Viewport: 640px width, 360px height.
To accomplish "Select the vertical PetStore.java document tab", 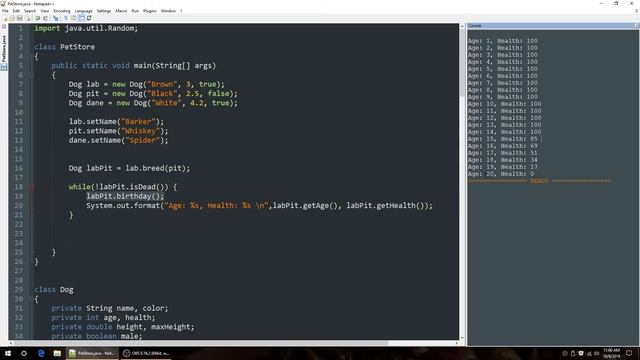I will pyautogui.click(x=4, y=49).
